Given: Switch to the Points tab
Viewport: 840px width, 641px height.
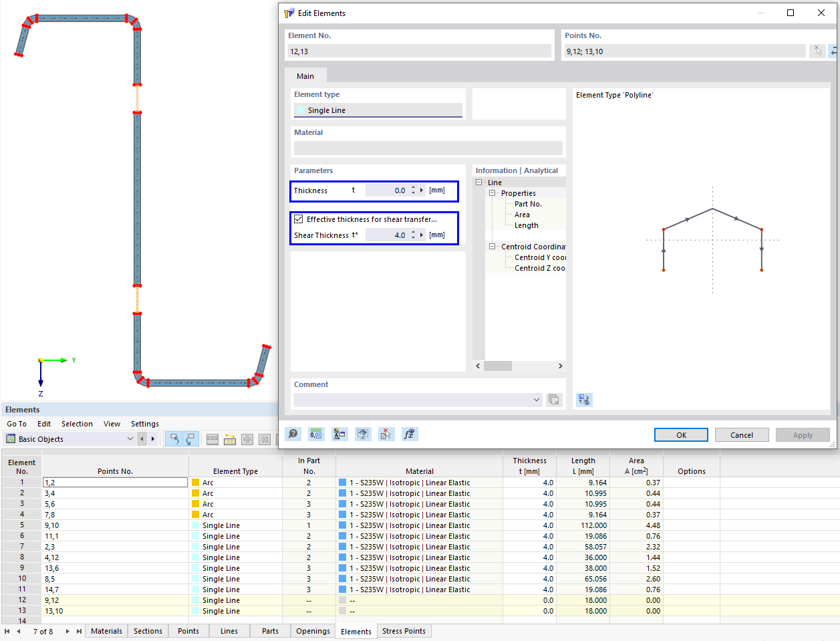Looking at the screenshot, I should tap(188, 631).
